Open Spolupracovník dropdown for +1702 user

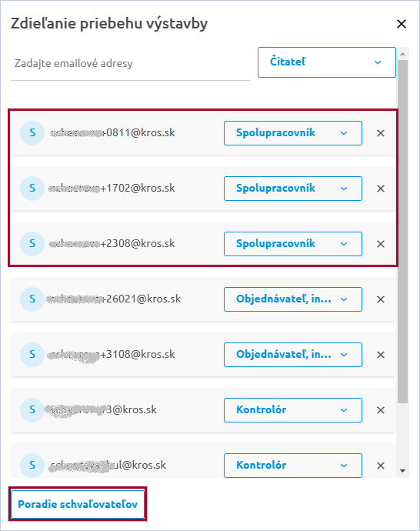click(293, 189)
